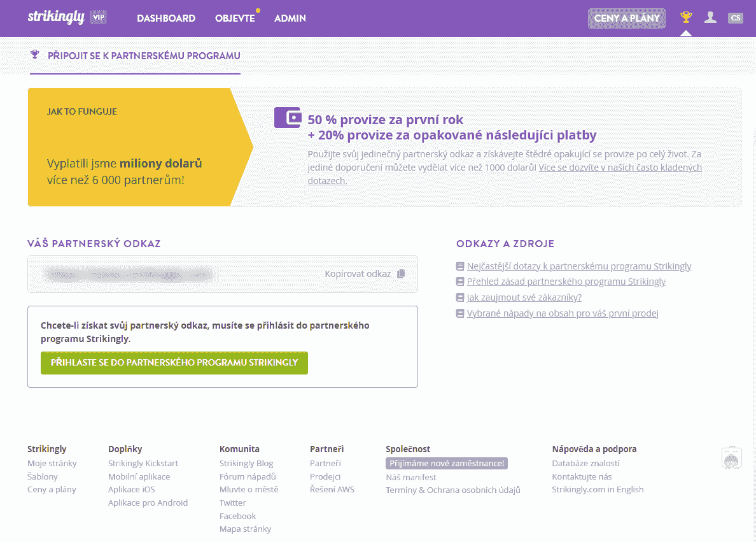Click document icon next to Vybrané nápady link
Viewport: 756px width, 542px height.
point(460,313)
